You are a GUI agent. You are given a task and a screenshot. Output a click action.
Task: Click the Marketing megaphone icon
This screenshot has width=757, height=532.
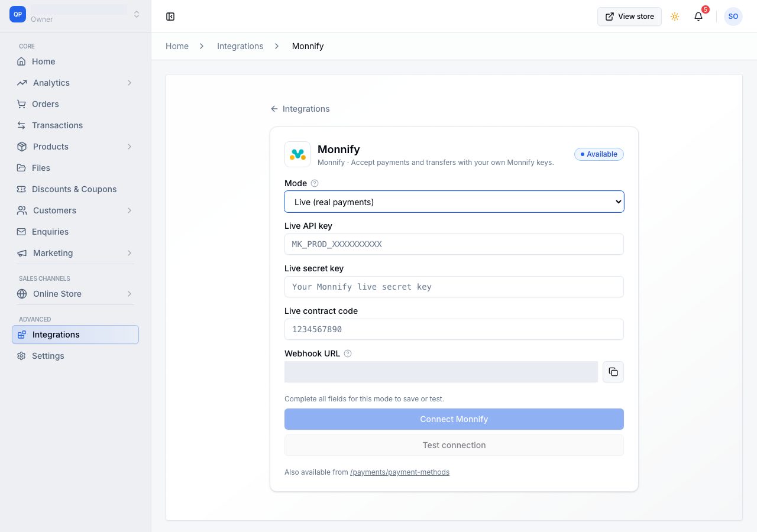tap(22, 253)
